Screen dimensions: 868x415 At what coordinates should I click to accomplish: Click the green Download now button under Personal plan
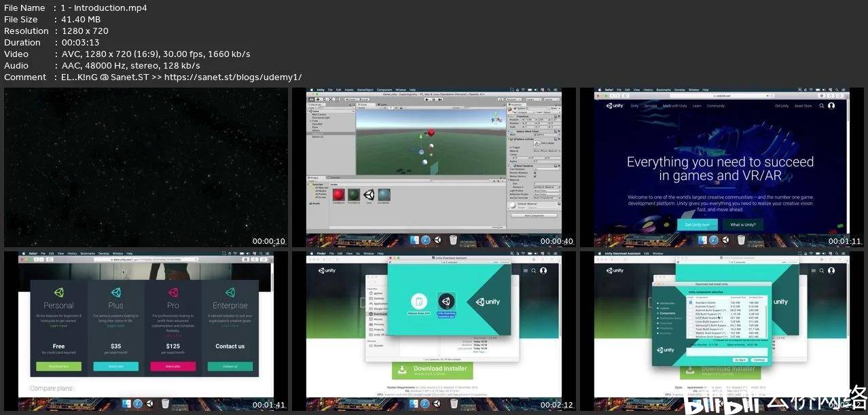58,366
